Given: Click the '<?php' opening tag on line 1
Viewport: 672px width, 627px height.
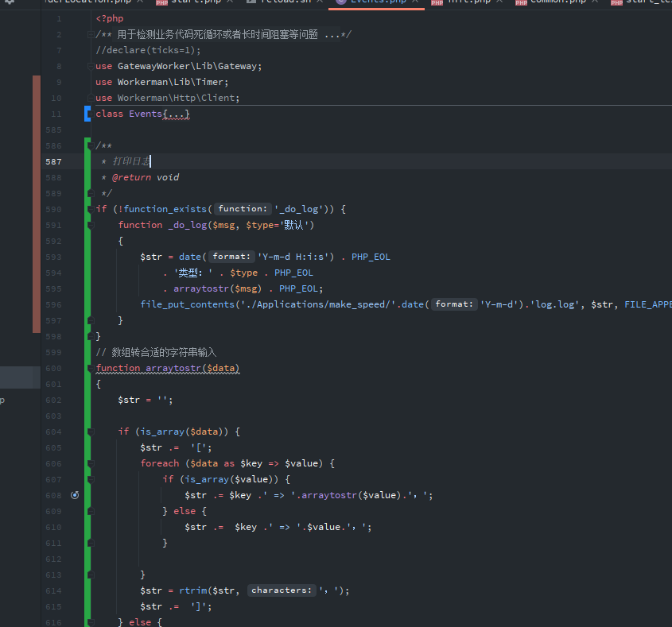Looking at the screenshot, I should coord(110,18).
